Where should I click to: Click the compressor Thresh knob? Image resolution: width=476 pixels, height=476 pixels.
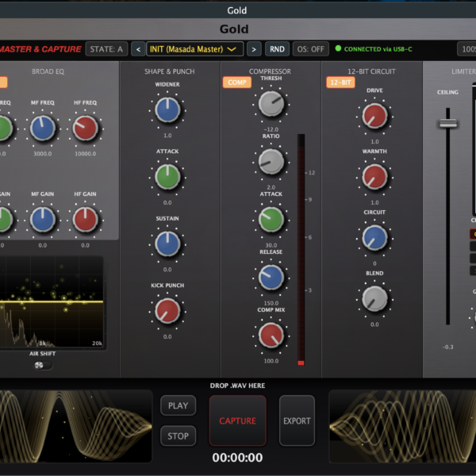[271, 102]
